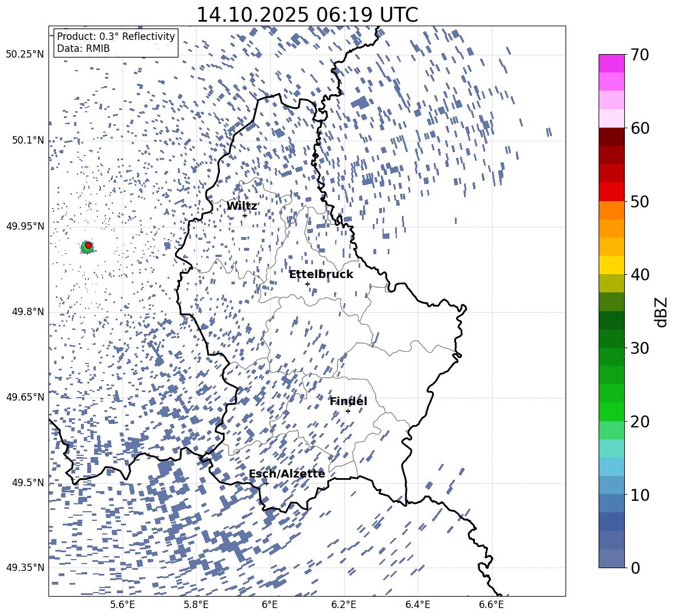
Task: Click the latitude label '49.8°N'
Action: click(27, 312)
